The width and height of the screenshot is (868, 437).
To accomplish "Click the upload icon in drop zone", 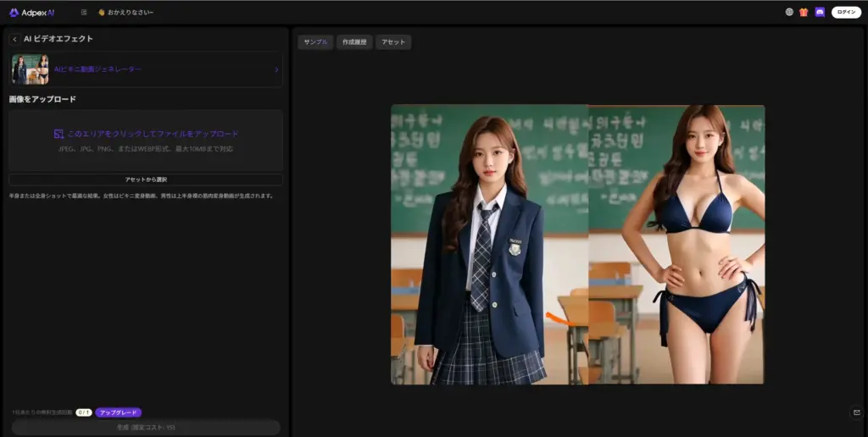I will [58, 134].
